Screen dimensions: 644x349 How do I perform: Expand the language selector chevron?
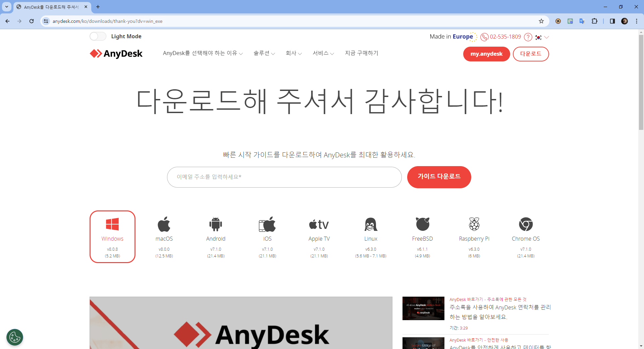coord(546,37)
